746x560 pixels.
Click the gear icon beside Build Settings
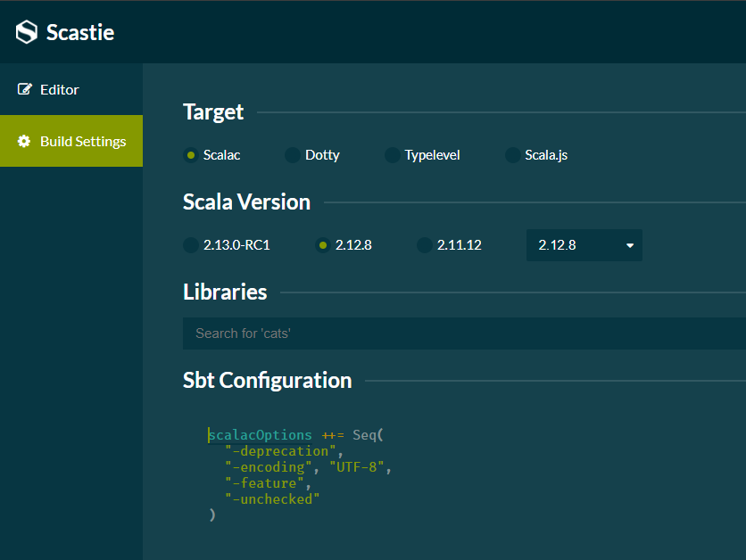coord(22,140)
